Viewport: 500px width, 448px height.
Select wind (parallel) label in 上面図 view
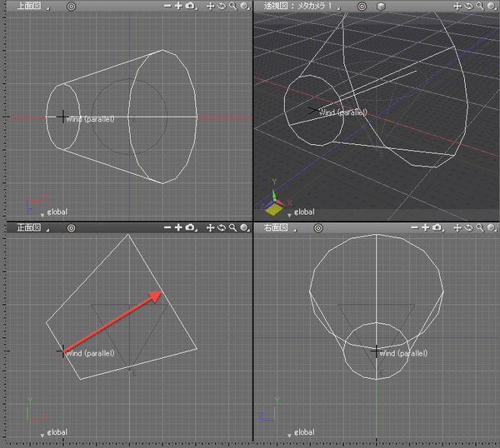(90, 119)
